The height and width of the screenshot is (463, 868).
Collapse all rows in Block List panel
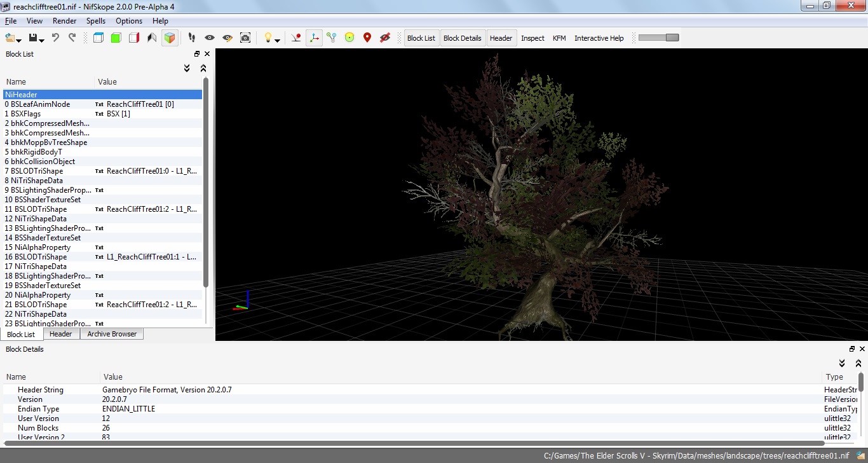point(203,68)
